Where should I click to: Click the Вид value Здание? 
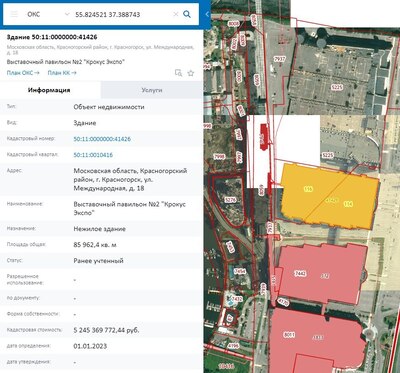click(x=85, y=123)
